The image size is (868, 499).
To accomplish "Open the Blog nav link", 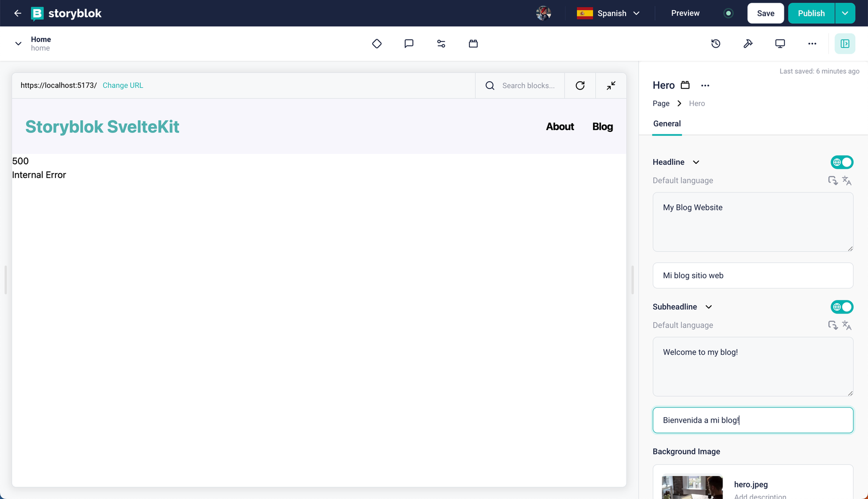I will click(x=603, y=126).
